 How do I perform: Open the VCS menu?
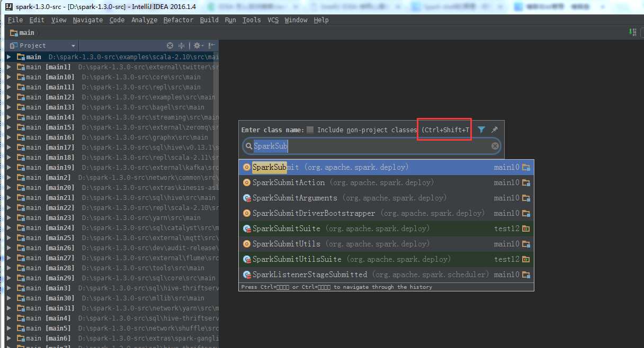click(273, 20)
